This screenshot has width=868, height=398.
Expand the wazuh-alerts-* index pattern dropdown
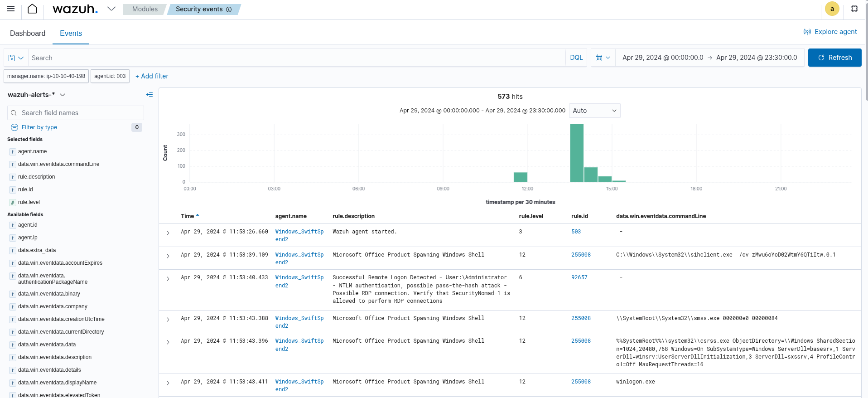coord(63,95)
